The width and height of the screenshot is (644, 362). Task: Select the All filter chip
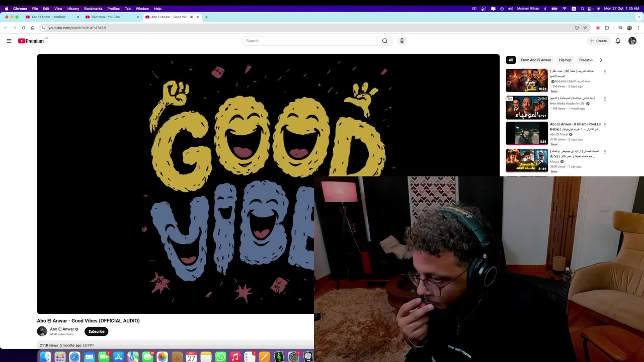click(511, 60)
